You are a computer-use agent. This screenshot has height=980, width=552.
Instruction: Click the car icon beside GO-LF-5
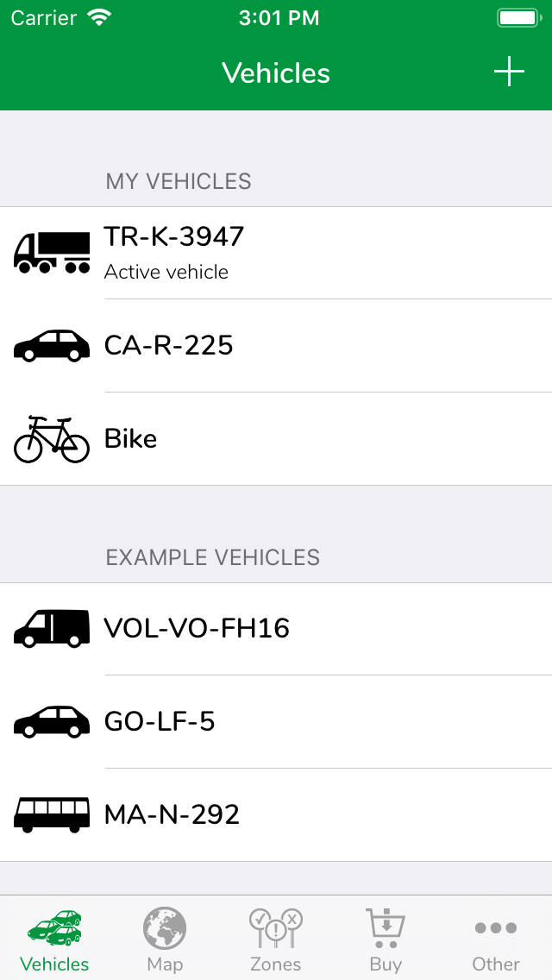[52, 722]
